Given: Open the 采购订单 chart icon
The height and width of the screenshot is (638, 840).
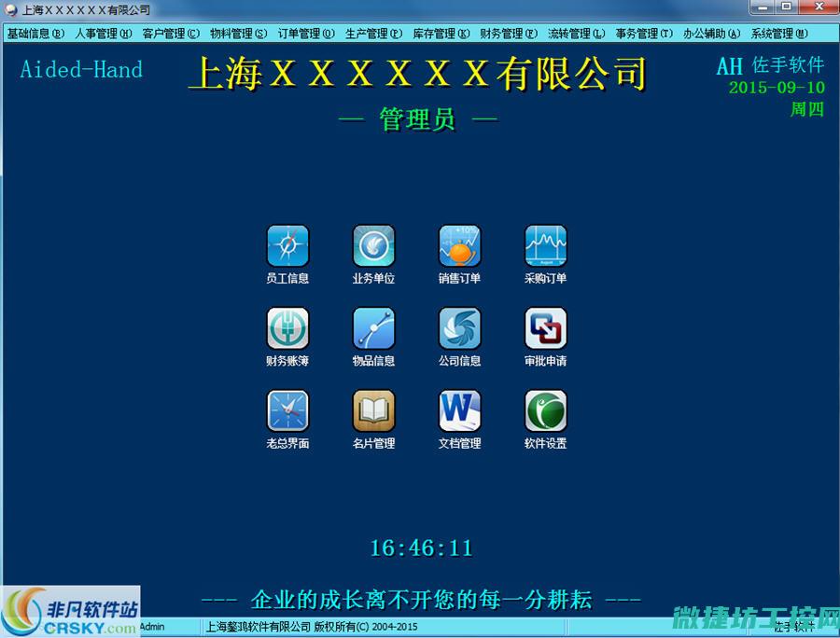Looking at the screenshot, I should pos(545,245).
